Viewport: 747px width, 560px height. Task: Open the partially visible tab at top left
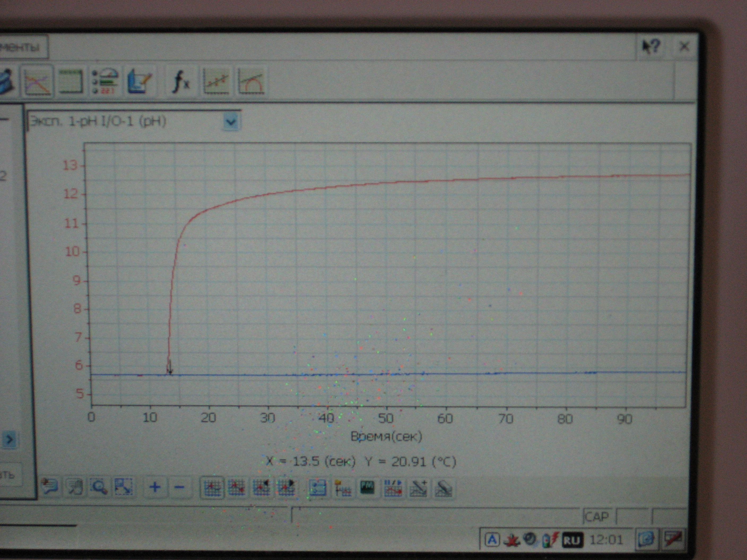[x=20, y=47]
